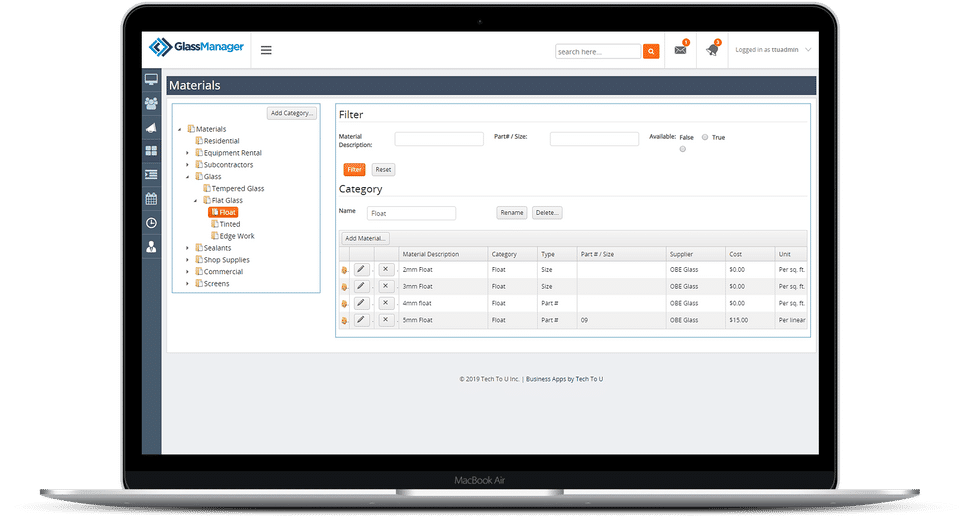
Task: Click the Add Category button
Action: coord(291,113)
